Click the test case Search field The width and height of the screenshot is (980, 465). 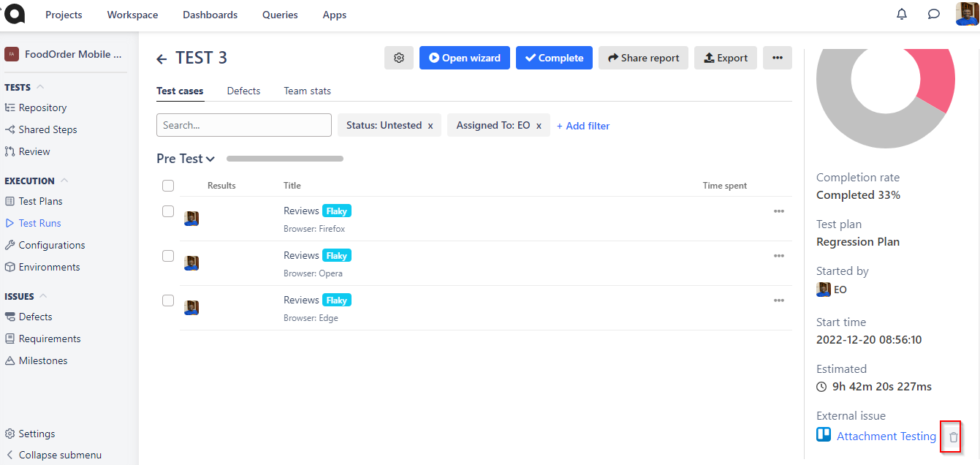tap(244, 125)
